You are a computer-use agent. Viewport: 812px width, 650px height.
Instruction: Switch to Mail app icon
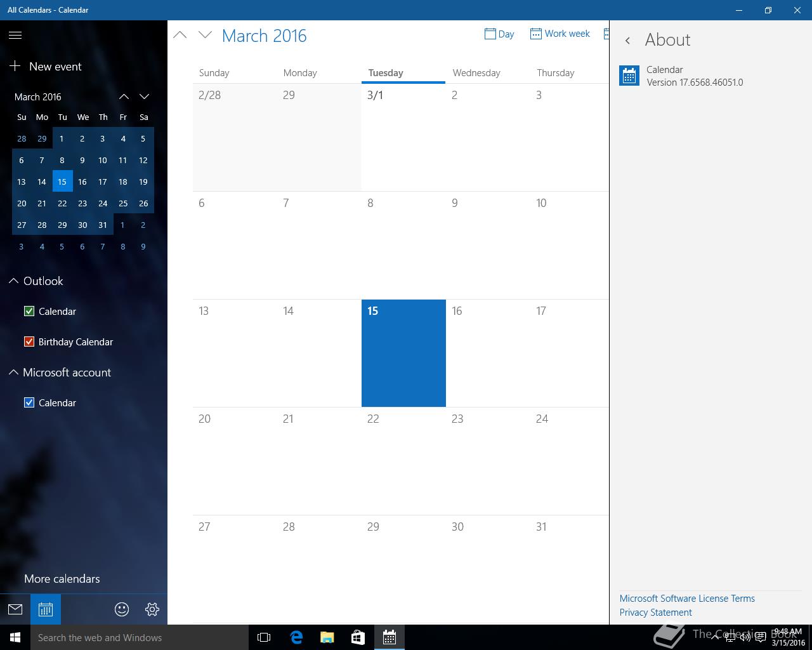point(15,609)
